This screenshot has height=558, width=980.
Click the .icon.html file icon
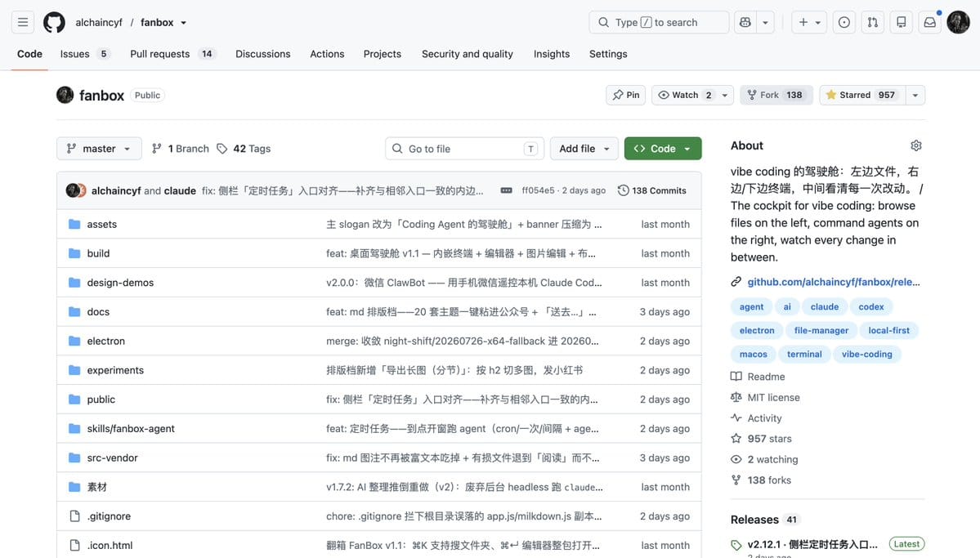coord(74,546)
